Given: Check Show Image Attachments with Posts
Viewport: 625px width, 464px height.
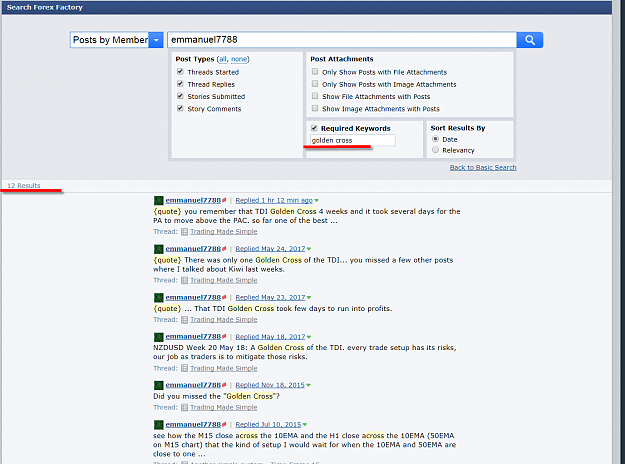Looking at the screenshot, I should 315,108.
